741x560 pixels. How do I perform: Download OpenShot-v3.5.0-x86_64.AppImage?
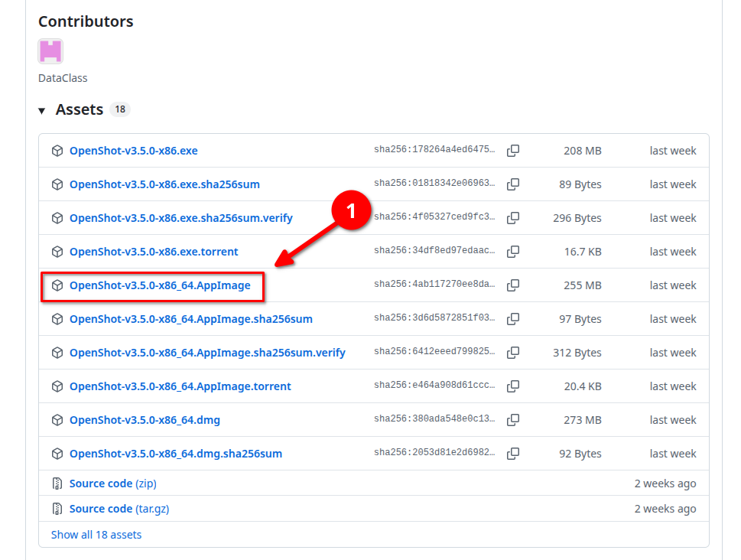click(x=160, y=285)
